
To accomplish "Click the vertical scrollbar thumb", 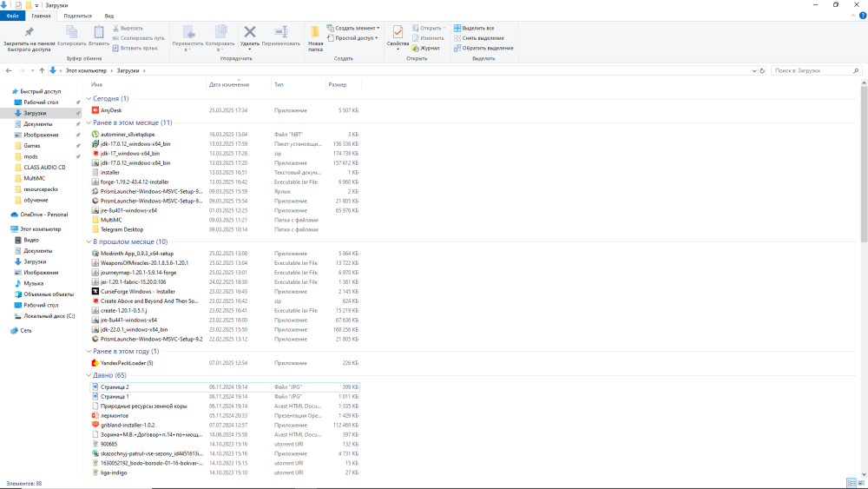I will coord(864,165).
